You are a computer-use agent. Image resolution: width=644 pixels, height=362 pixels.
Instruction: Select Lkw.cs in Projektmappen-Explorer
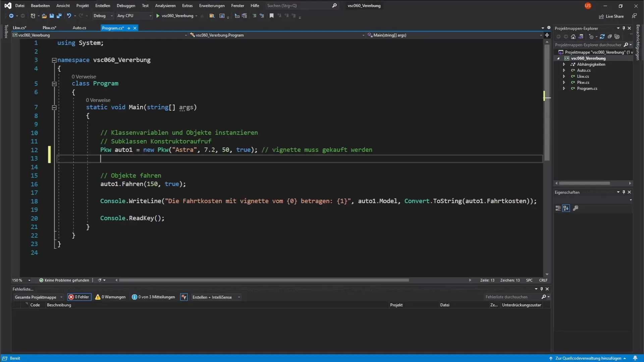[x=583, y=76]
